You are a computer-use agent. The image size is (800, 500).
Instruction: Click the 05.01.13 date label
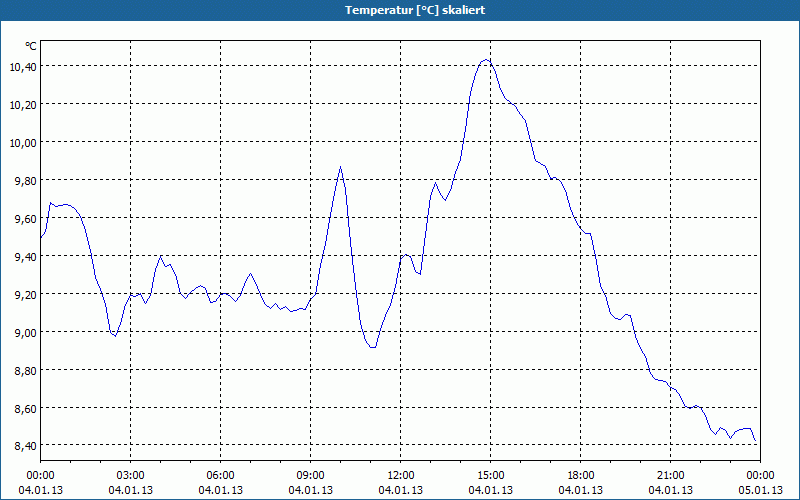coord(760,490)
